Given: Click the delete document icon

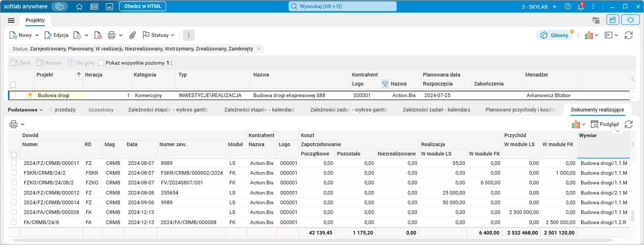Looking at the screenshot, I should coord(98,35).
